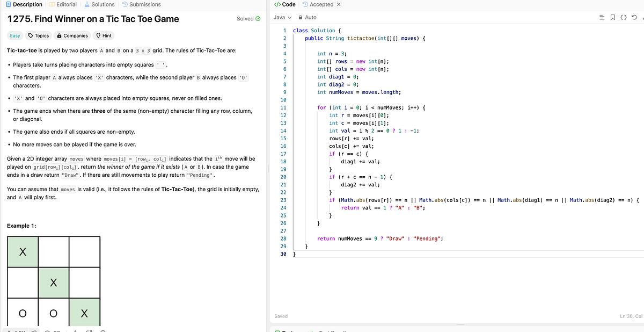Open the Editorial tab
The height and width of the screenshot is (332, 644).
(x=63, y=4)
